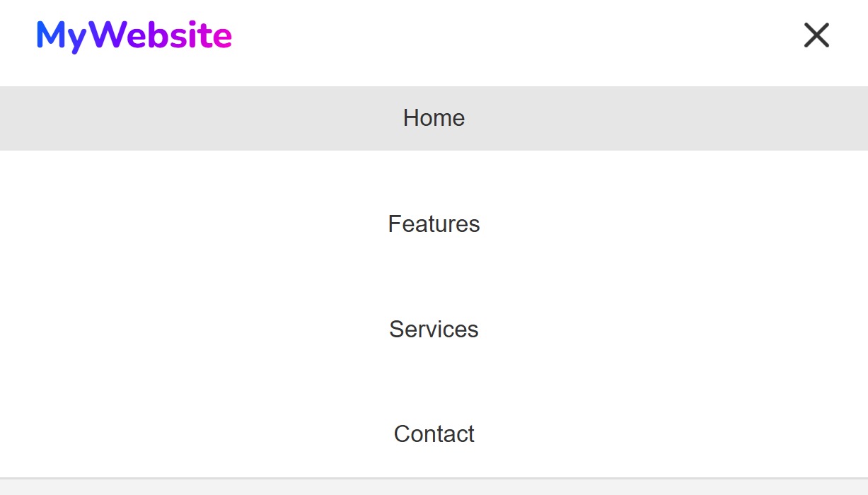The image size is (868, 495).
Task: Navigate to Contact from the navigation list
Action: click(434, 434)
